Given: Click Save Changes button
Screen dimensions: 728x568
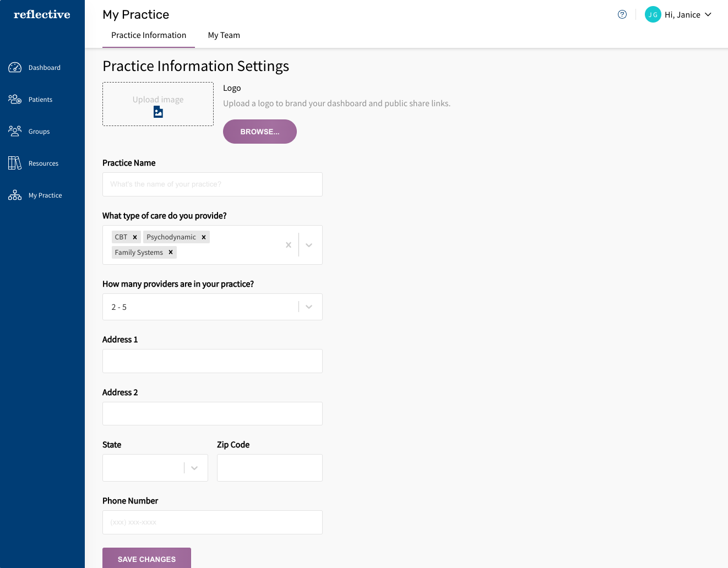Looking at the screenshot, I should [146, 559].
